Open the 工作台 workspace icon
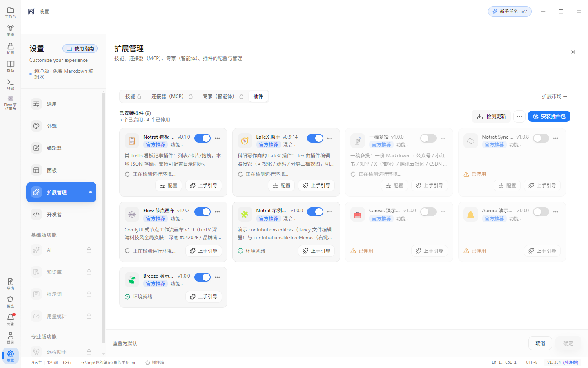588x368 pixels. (11, 13)
